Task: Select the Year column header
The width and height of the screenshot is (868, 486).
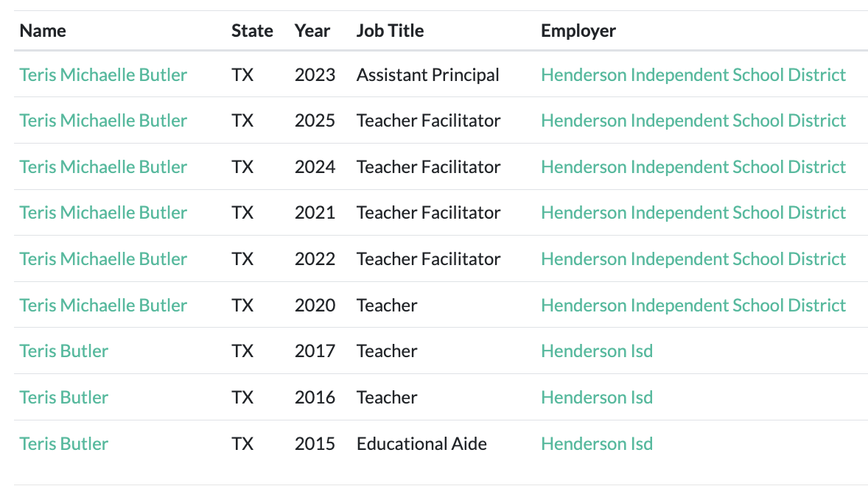Action: 312,31
